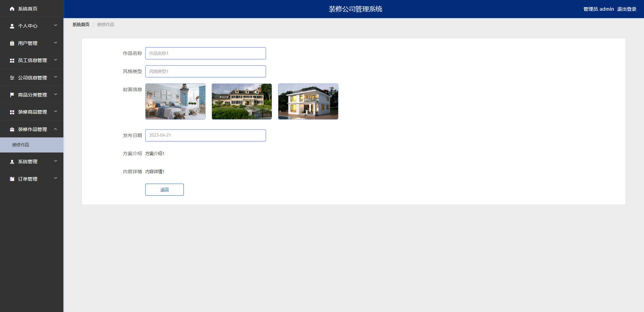This screenshot has width=644, height=312.
Task: Click the clipboard icon beside 用户管理
Action: [12, 43]
